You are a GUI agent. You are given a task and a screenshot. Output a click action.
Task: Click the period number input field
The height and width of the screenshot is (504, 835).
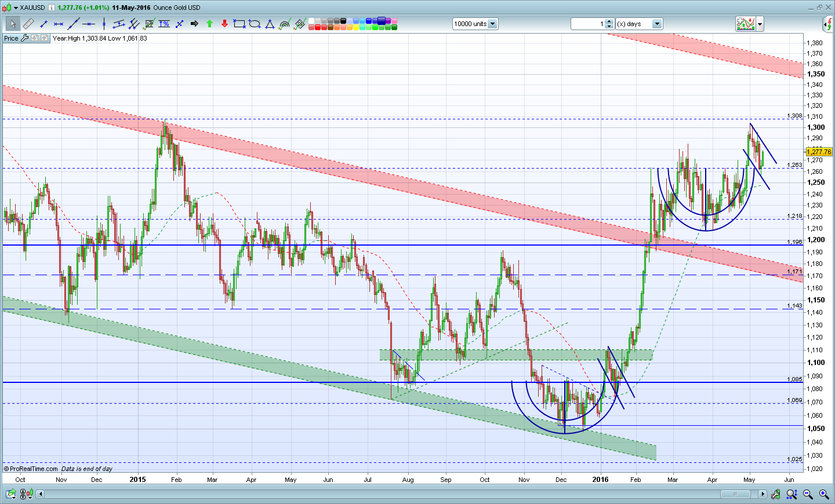coord(588,24)
